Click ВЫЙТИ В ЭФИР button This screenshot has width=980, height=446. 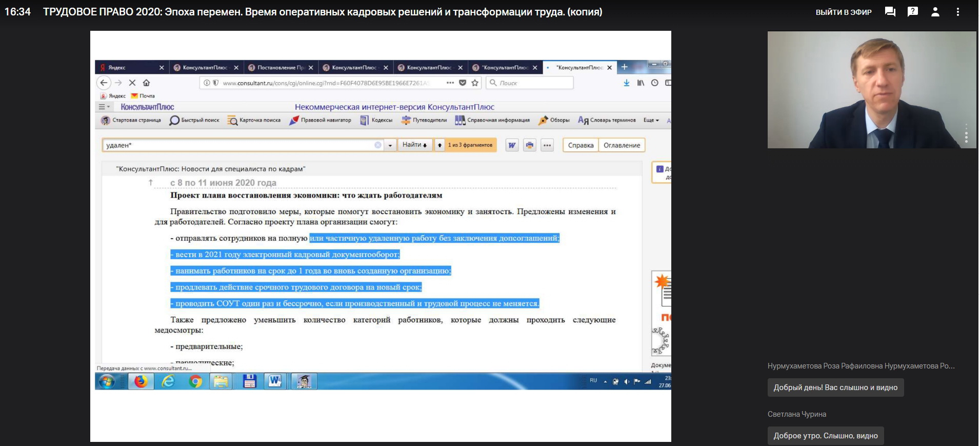point(844,12)
